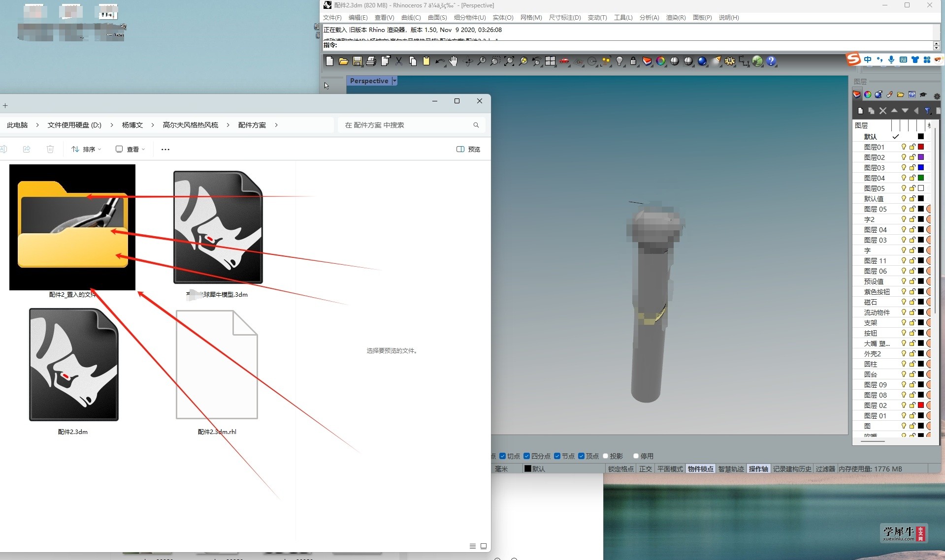The image size is (945, 560).
Task: Click Save (floppy disk) icon in Rhino
Action: pos(358,61)
